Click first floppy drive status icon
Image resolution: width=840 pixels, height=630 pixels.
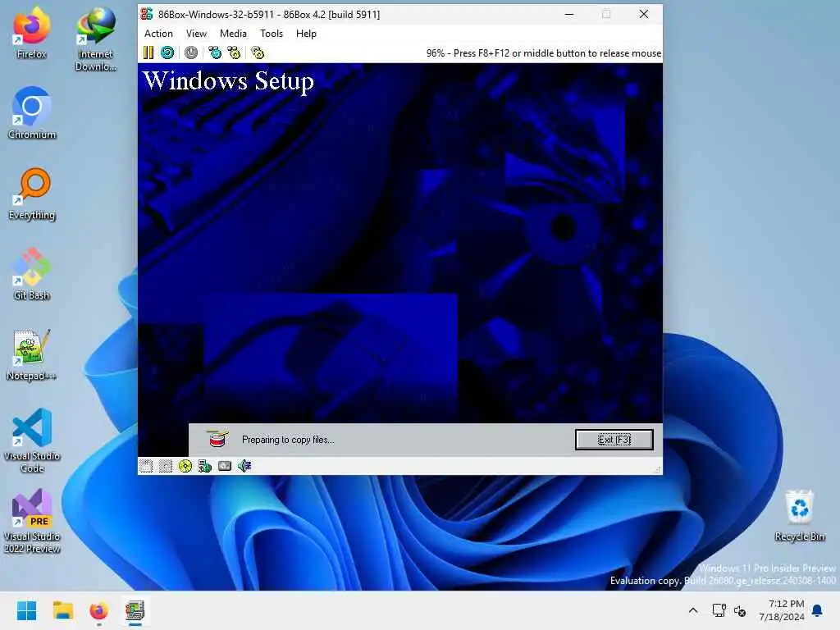[x=146, y=466]
